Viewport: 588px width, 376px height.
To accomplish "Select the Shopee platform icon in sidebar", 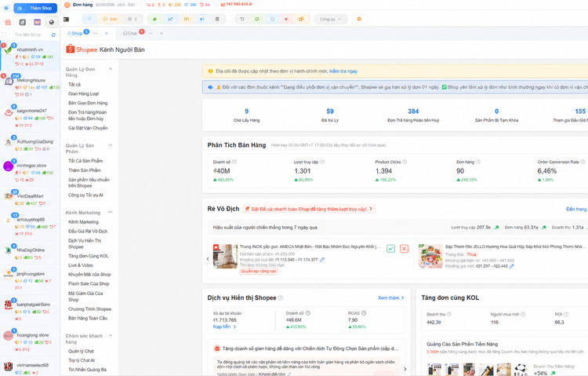I will point(8,22).
